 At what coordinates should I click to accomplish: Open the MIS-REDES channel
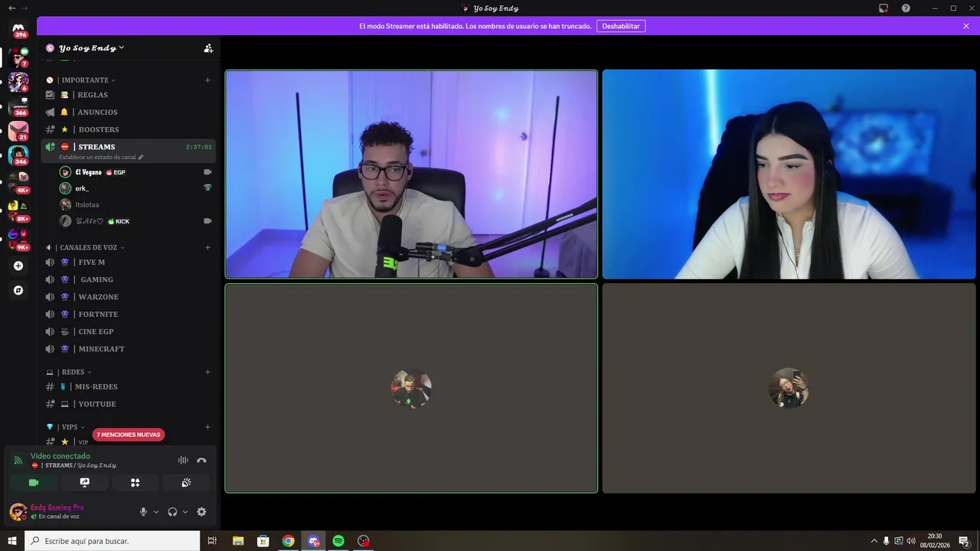click(x=128, y=386)
